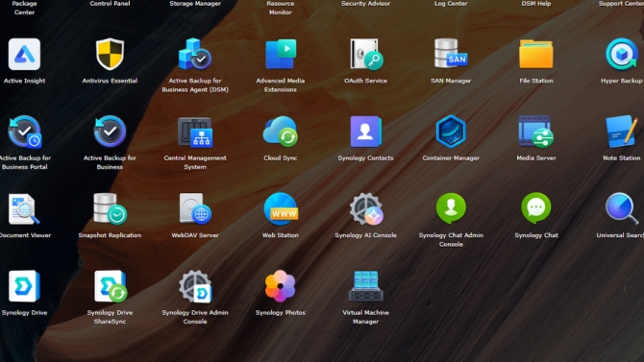This screenshot has height=362, width=644.
Task: Launch Antivirus Essential
Action: pos(110,55)
